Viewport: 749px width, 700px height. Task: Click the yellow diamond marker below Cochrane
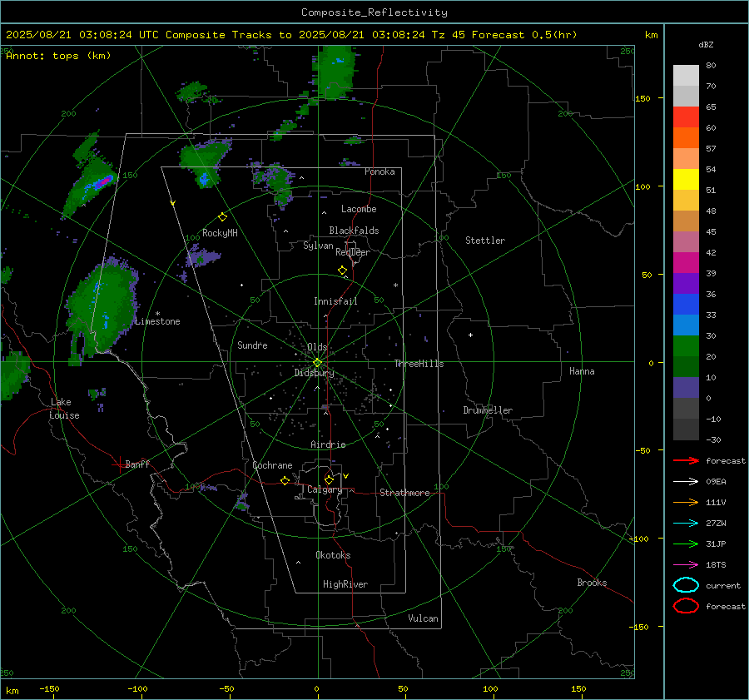(285, 481)
